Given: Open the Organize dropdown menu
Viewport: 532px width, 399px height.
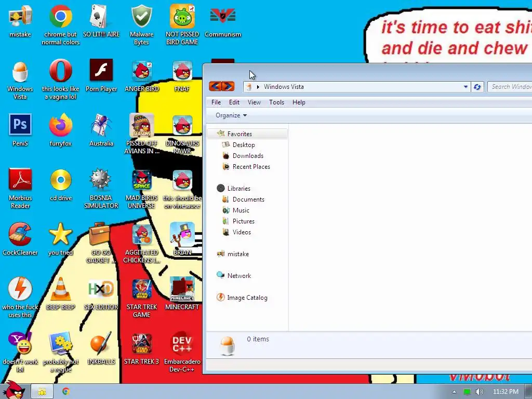Looking at the screenshot, I should pyautogui.click(x=231, y=115).
